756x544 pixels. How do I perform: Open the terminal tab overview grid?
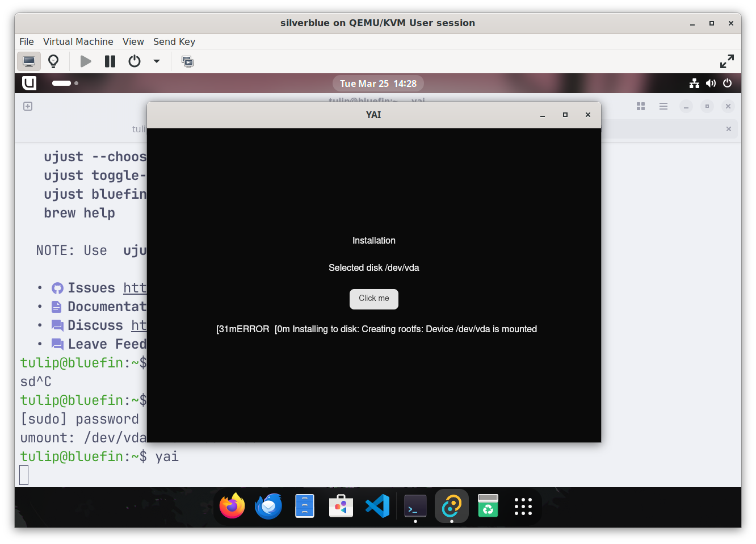tap(641, 106)
